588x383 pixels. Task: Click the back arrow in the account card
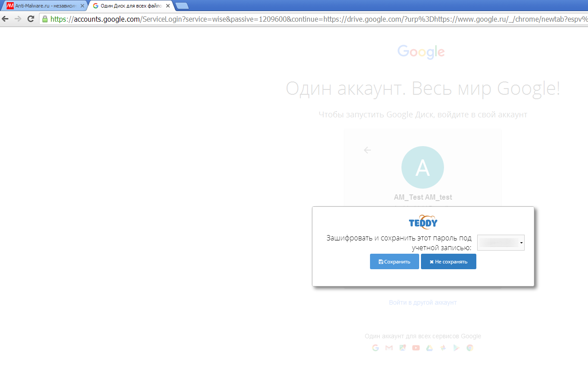[367, 150]
